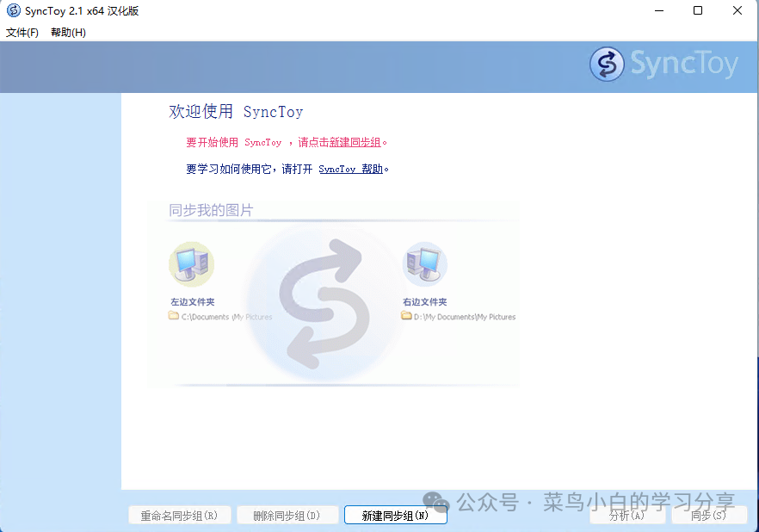
Task: Click the 左边文件夹 computer icon
Action: point(192,264)
